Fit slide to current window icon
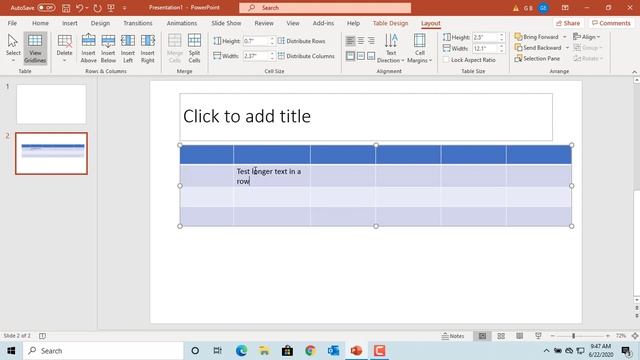Viewport: 640px width, 360px height. [635, 336]
